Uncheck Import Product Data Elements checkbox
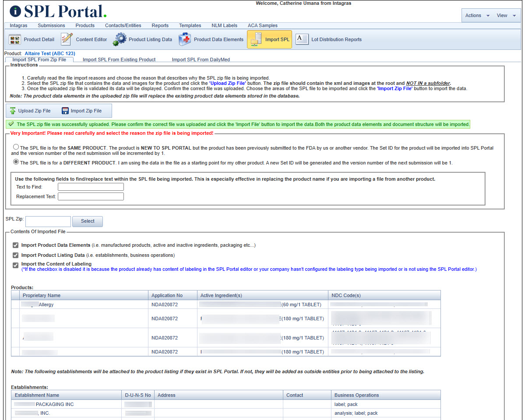Screen dimensions: 525x420 tap(15, 245)
